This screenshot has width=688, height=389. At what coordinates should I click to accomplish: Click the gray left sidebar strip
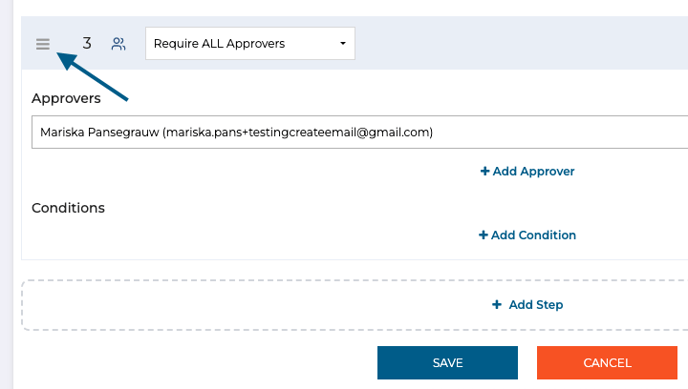coord(6,194)
